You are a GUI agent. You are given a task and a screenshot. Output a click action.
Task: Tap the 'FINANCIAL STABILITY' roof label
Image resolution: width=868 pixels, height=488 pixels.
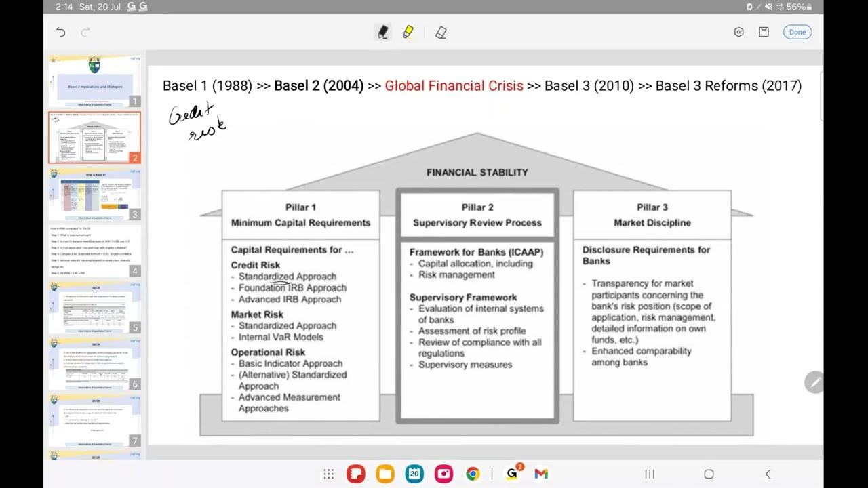(x=477, y=172)
